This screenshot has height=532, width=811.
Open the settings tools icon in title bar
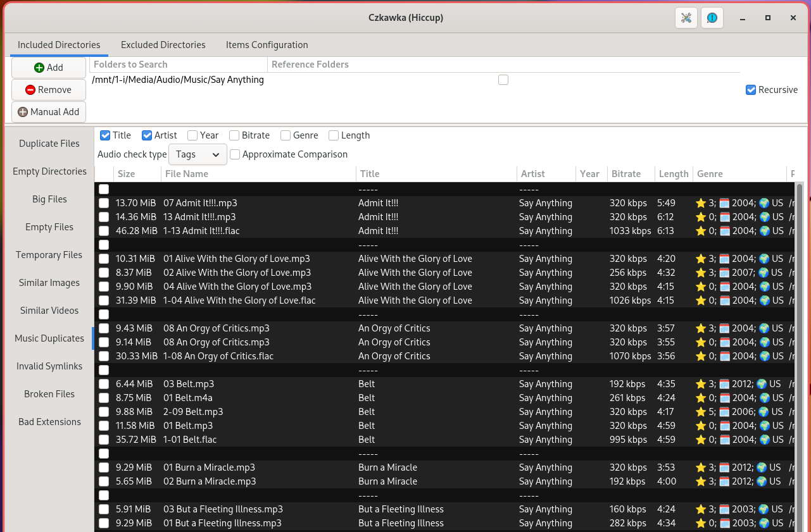tap(686, 18)
